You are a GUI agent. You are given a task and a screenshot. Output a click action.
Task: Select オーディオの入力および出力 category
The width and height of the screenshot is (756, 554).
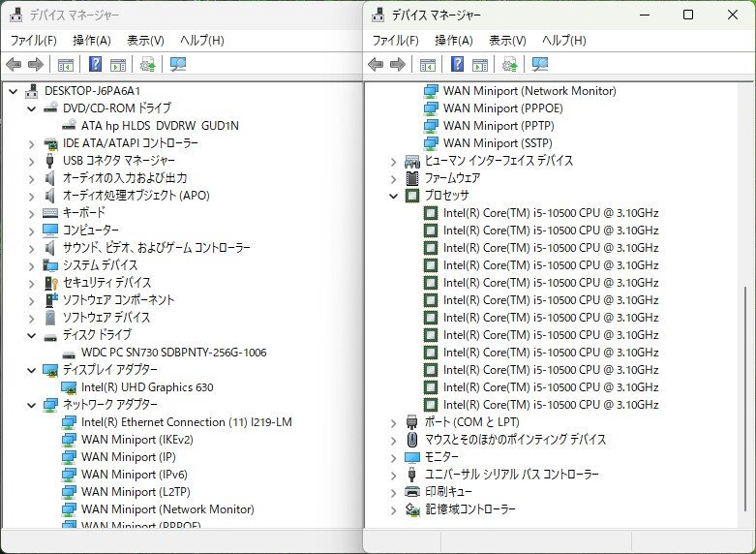pos(125,178)
